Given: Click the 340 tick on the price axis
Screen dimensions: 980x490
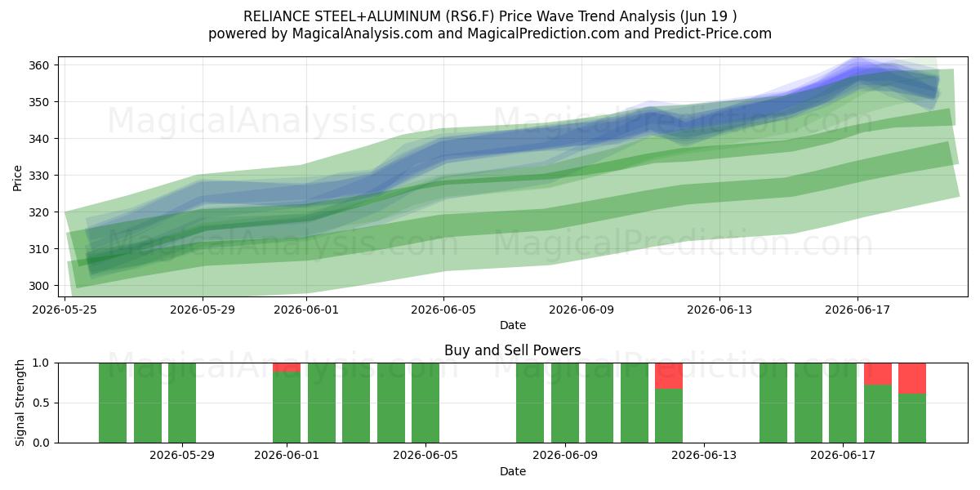Looking at the screenshot, I should 41,139.
